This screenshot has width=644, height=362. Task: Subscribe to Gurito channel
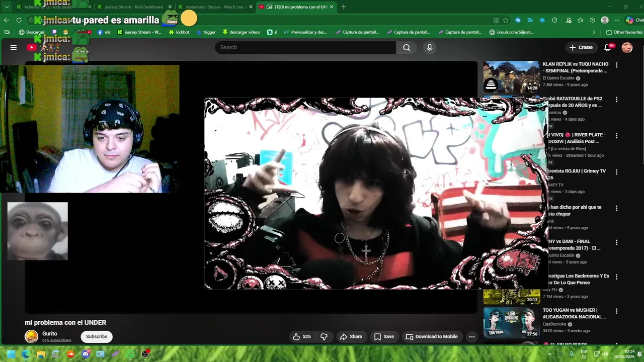pyautogui.click(x=97, y=337)
